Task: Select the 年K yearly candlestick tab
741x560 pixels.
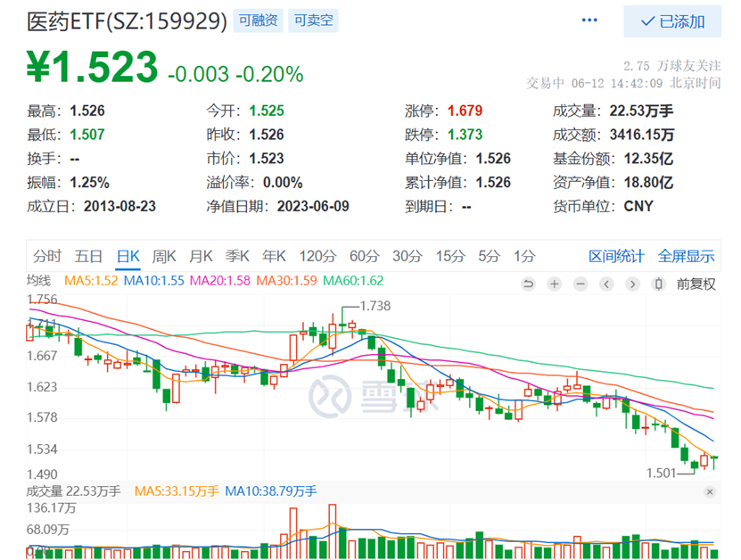Action: 274,256
